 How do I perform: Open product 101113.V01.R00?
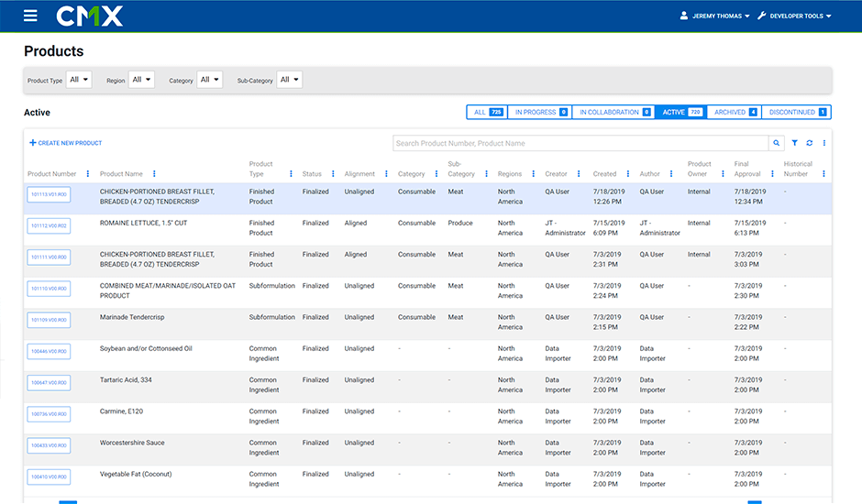pyautogui.click(x=49, y=194)
